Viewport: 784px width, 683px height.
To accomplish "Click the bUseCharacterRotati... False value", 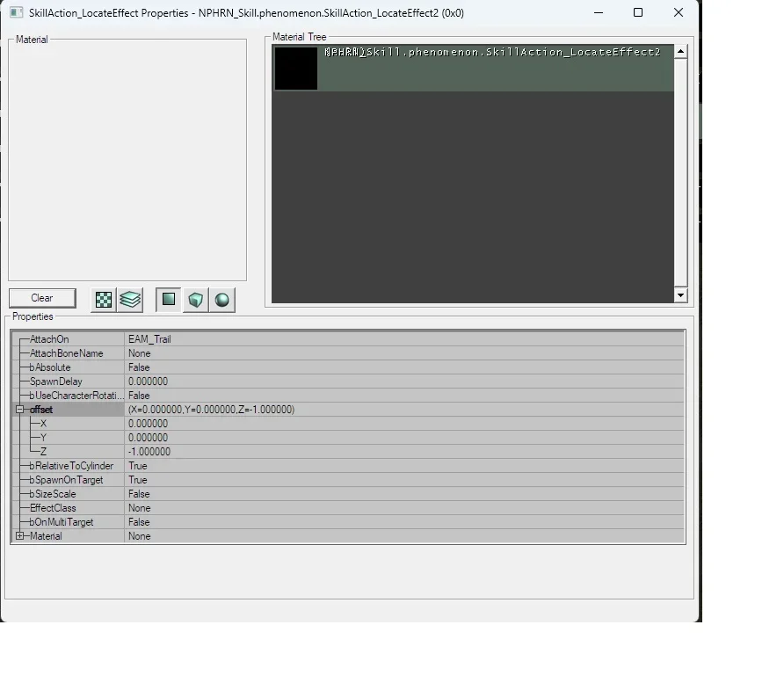I will (x=404, y=396).
